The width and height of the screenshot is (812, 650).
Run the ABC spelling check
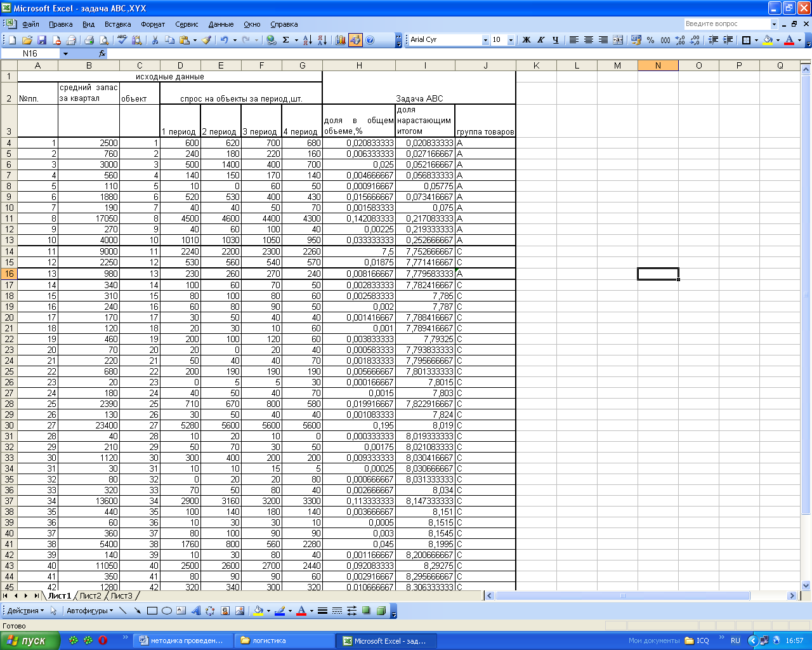tap(122, 40)
